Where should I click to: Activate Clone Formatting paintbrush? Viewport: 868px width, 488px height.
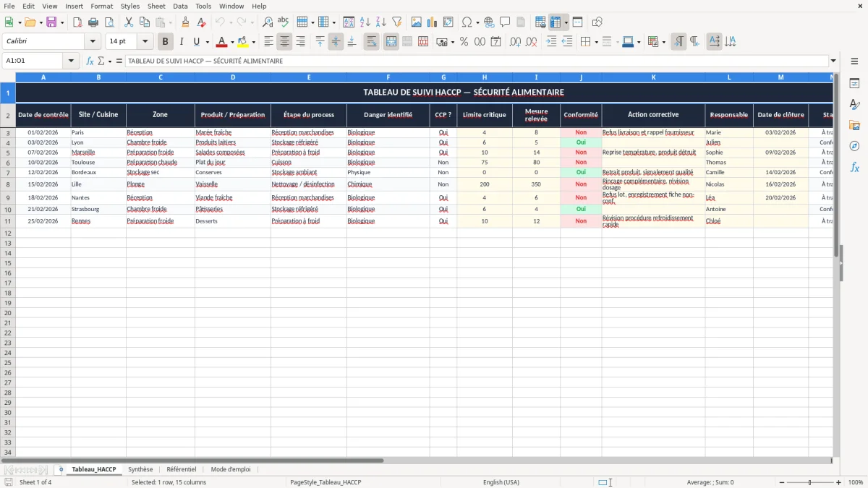pos(186,22)
